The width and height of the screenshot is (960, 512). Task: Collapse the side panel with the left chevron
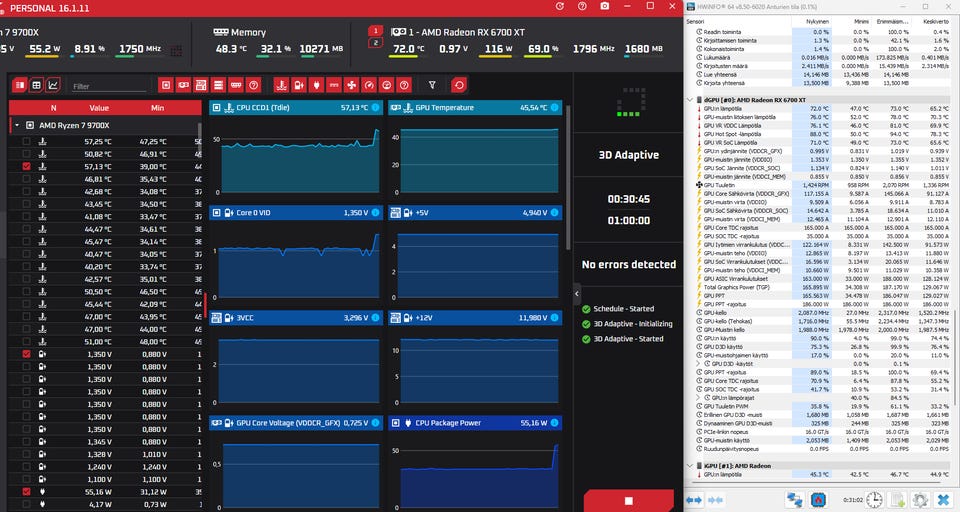click(x=577, y=294)
